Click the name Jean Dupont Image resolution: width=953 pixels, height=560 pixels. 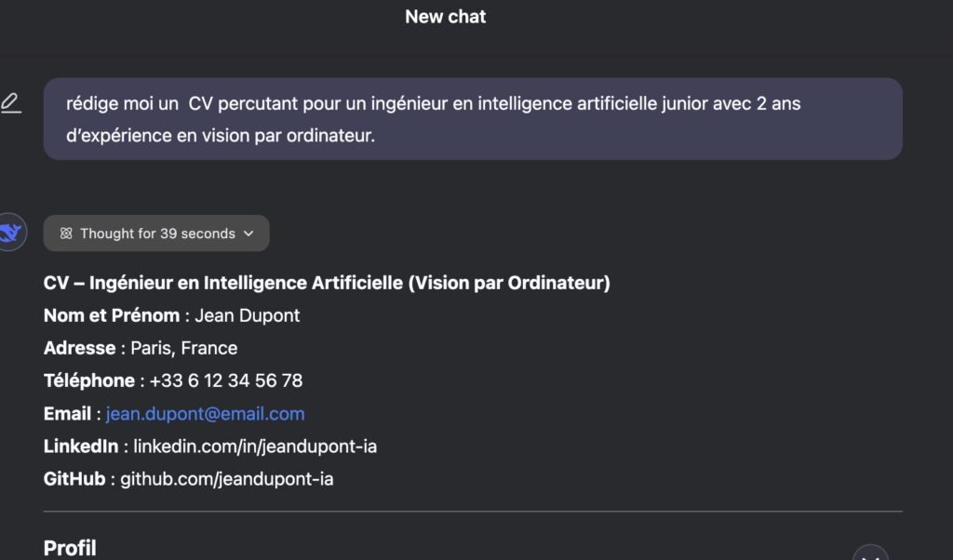pos(248,316)
